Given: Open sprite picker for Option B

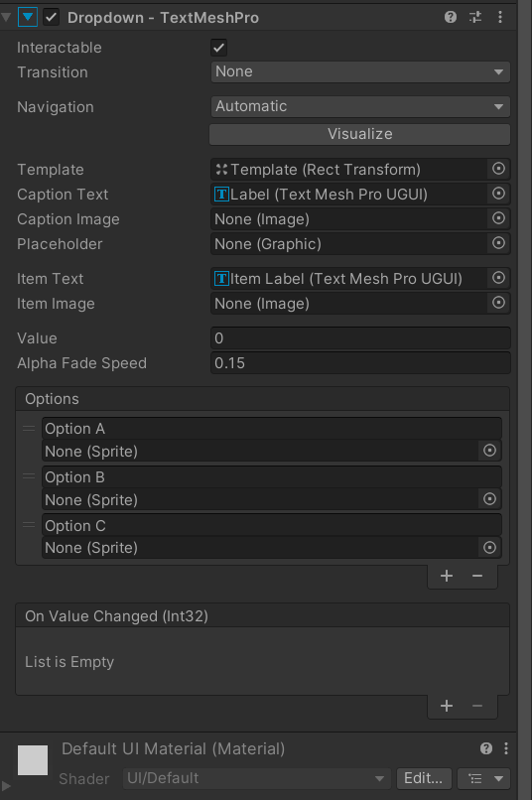Looking at the screenshot, I should (489, 499).
